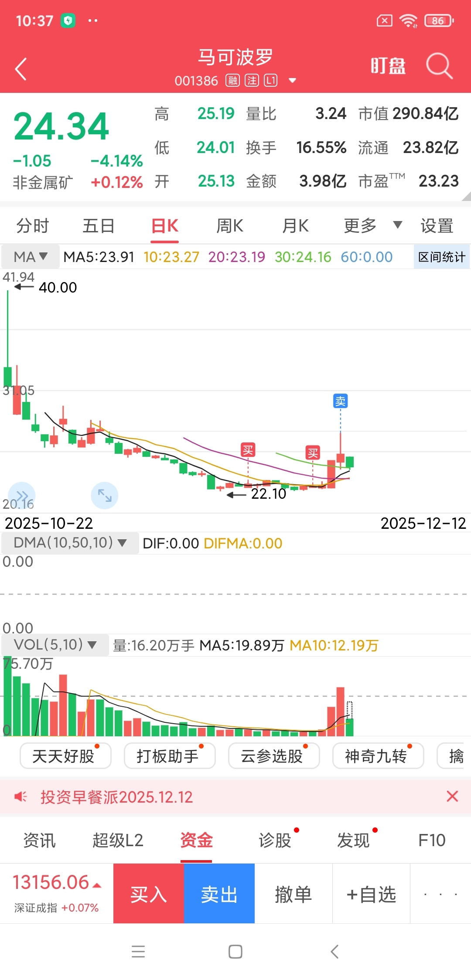Tap the 量:16.20万手 volume readout
The image size is (471, 980).
(154, 645)
